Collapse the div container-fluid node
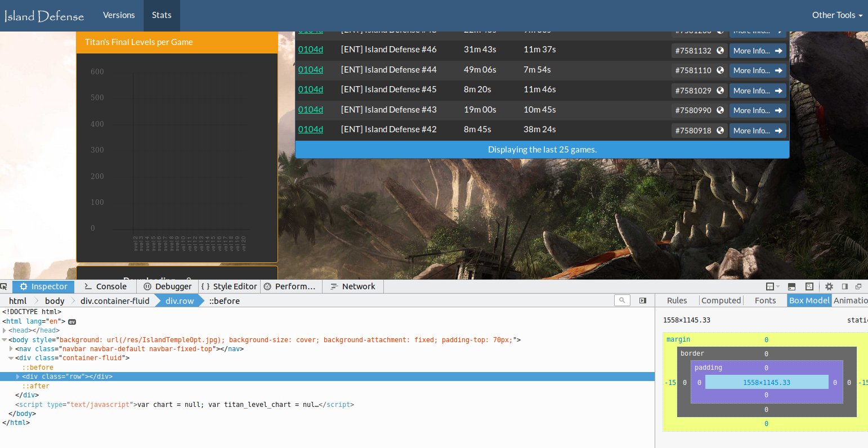The image size is (868, 448). click(x=11, y=358)
